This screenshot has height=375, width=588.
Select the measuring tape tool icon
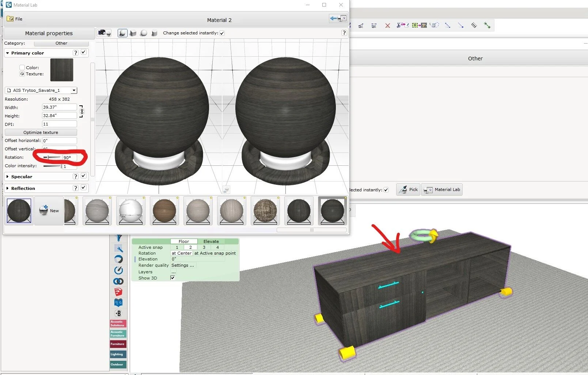[474, 25]
